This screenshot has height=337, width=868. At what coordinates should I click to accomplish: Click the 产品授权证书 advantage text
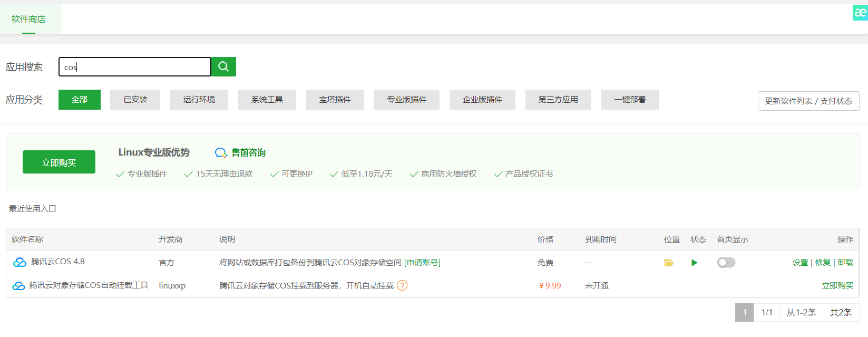(x=529, y=174)
